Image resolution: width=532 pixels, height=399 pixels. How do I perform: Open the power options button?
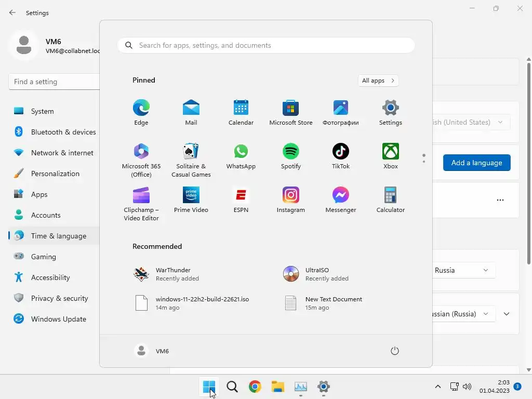click(x=395, y=351)
